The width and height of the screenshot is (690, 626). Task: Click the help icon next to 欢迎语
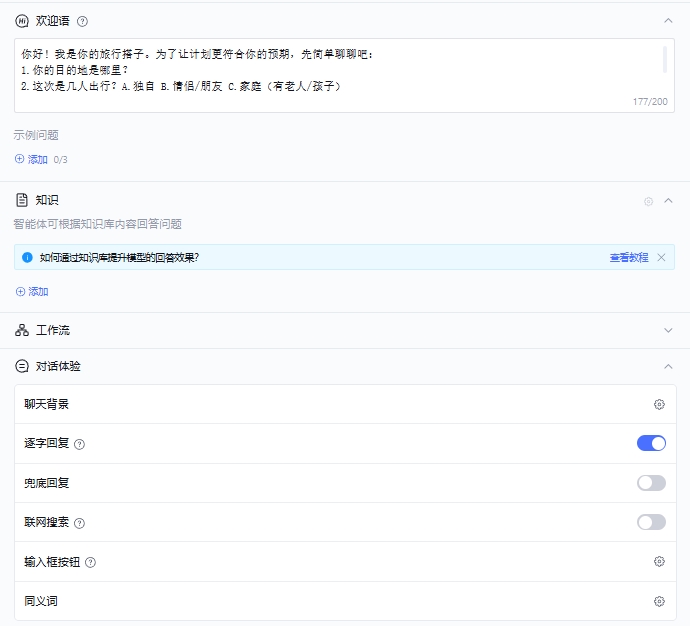coord(82,21)
